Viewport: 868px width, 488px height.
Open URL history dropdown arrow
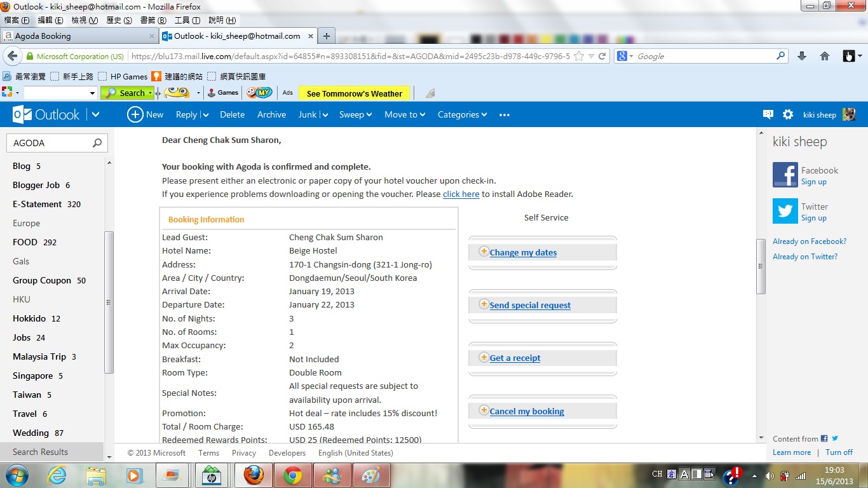click(x=591, y=56)
